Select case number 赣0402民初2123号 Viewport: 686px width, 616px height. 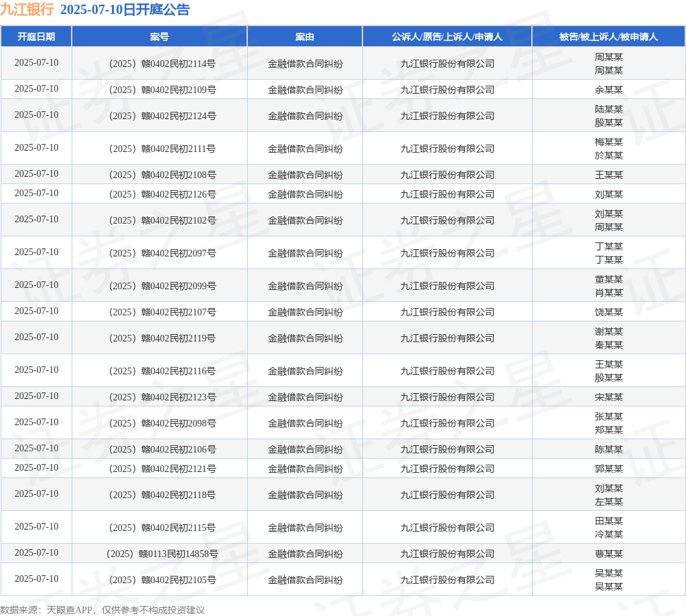[162, 397]
